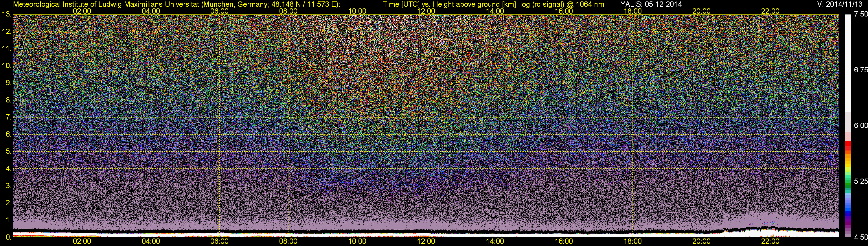Click the 12:00 label on the top time axis

click(426, 11)
